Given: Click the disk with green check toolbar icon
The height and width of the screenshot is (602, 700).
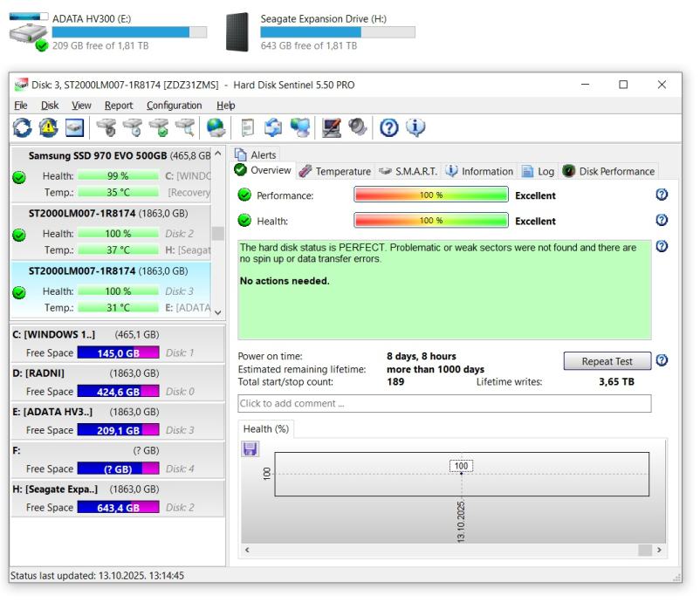Looking at the screenshot, I should (159, 127).
